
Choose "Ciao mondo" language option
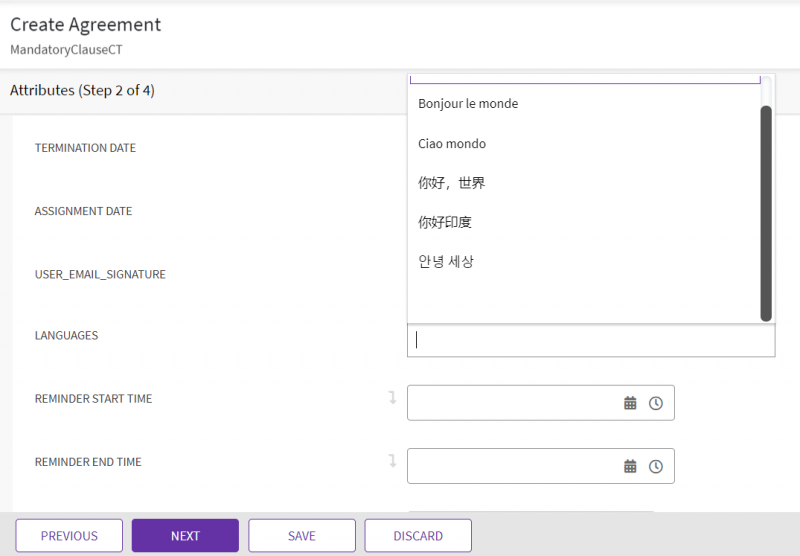452,144
